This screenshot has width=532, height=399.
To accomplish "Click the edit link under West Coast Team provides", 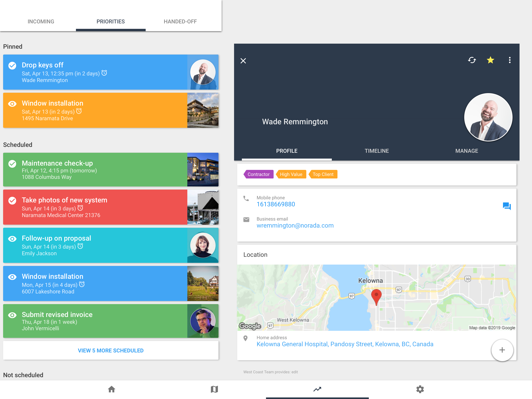I will (x=294, y=372).
